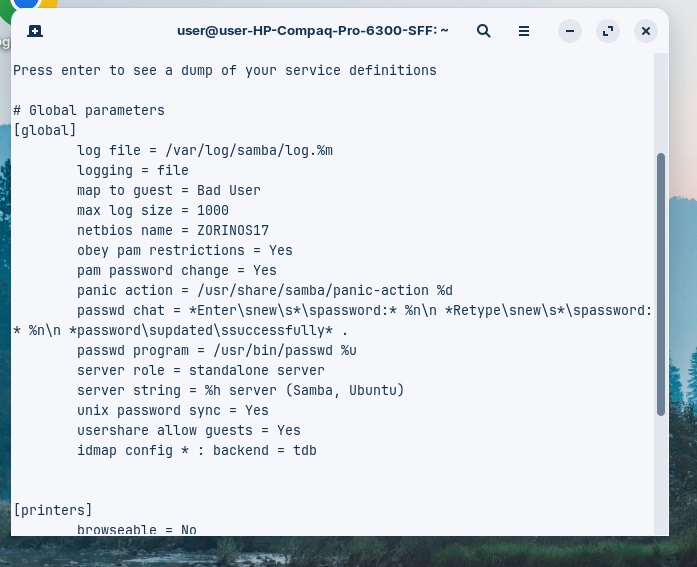The width and height of the screenshot is (697, 567).
Task: Click the [global] section header
Action: coord(45,130)
